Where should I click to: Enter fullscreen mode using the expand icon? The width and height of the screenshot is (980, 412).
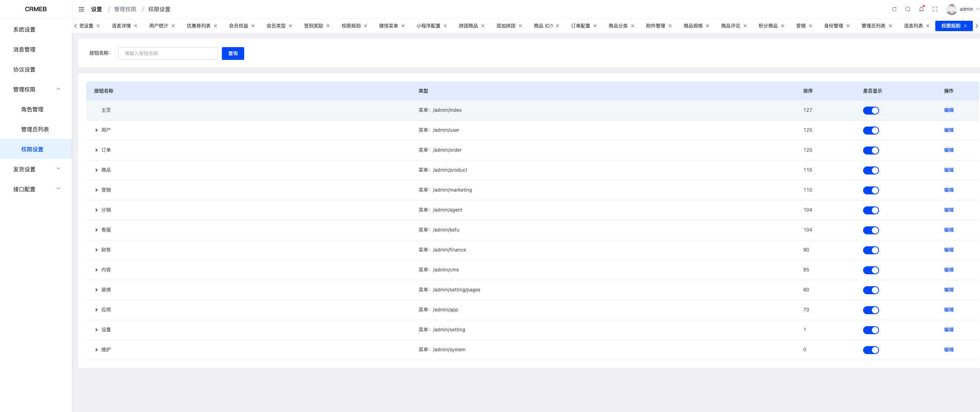[935, 9]
